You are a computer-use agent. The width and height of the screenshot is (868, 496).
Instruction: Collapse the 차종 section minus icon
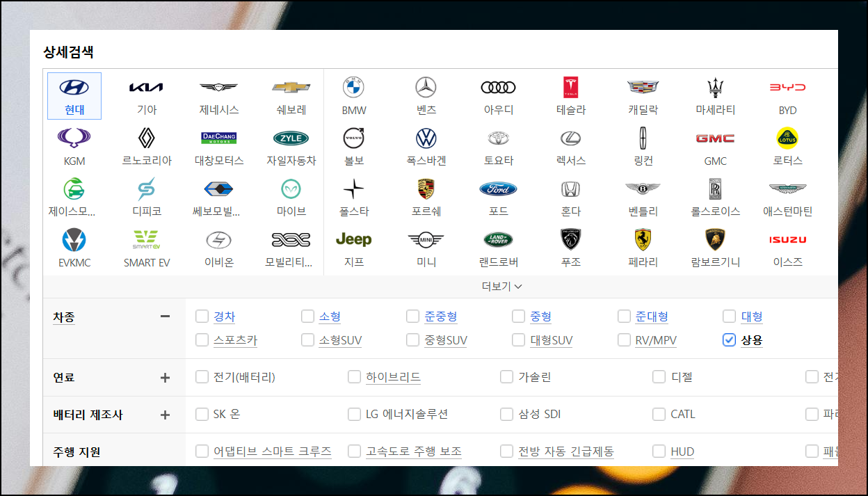click(x=165, y=317)
